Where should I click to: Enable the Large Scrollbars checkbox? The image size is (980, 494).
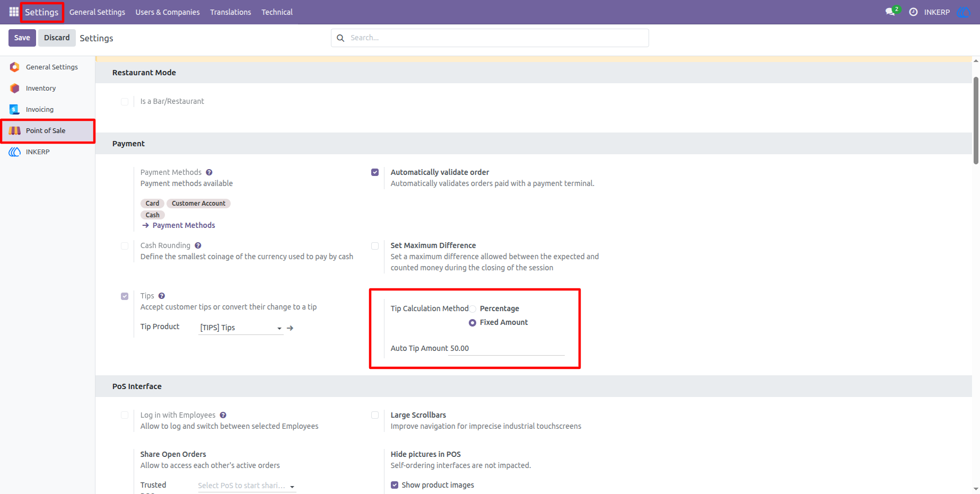point(375,415)
